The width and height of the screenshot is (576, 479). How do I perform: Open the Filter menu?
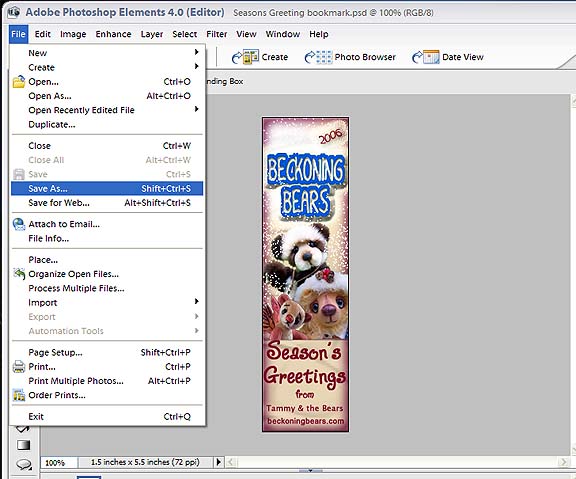[x=216, y=34]
